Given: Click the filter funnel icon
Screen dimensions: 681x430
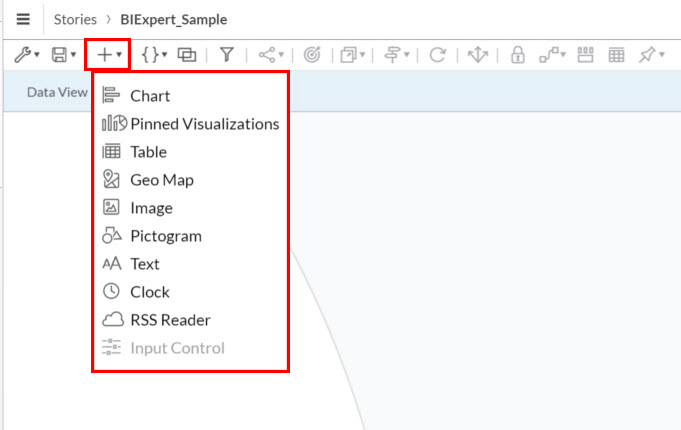Looking at the screenshot, I should (227, 55).
